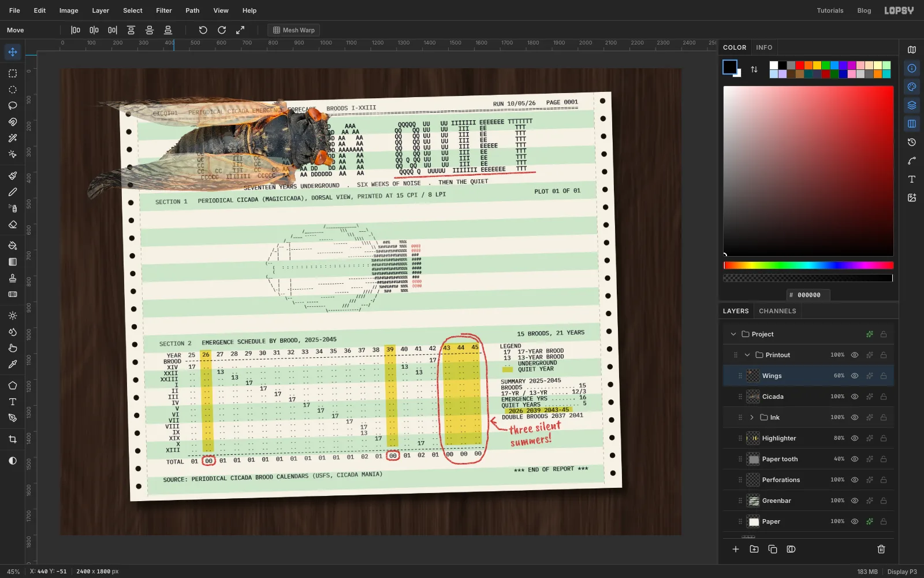
Task: Open the File menu
Action: [x=14, y=10]
